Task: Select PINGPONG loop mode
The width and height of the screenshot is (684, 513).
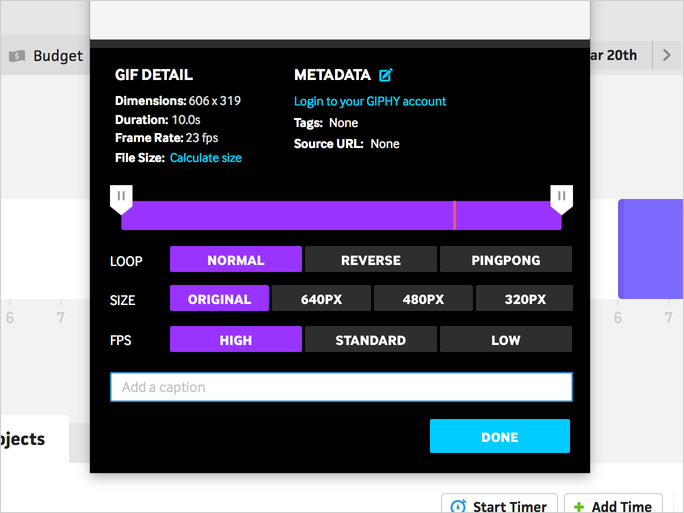Action: click(x=506, y=259)
